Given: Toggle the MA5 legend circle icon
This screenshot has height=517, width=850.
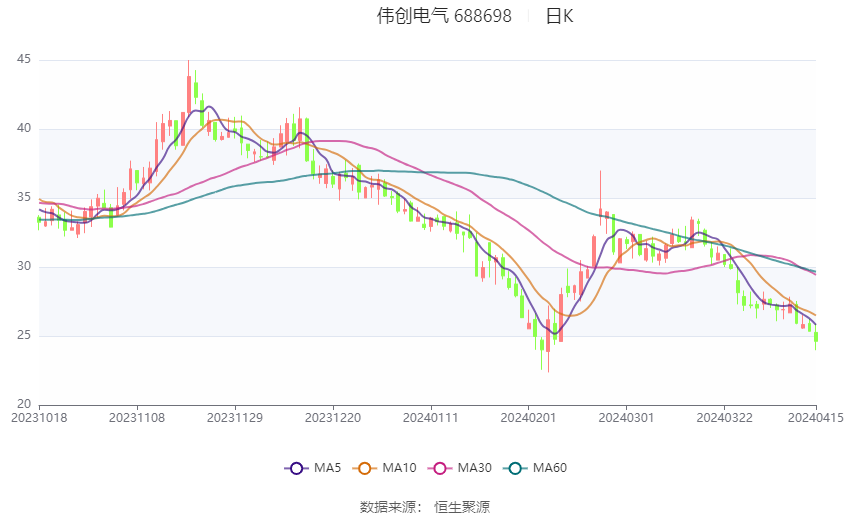Looking at the screenshot, I should coord(296,468).
